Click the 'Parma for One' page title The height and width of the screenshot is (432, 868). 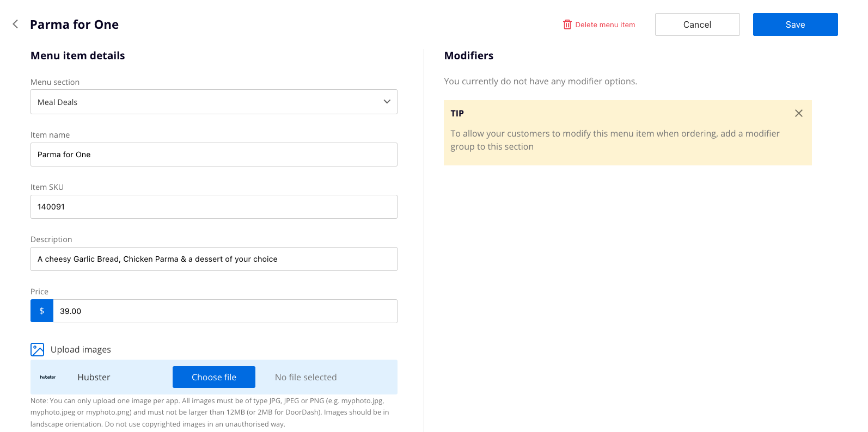pyautogui.click(x=74, y=24)
